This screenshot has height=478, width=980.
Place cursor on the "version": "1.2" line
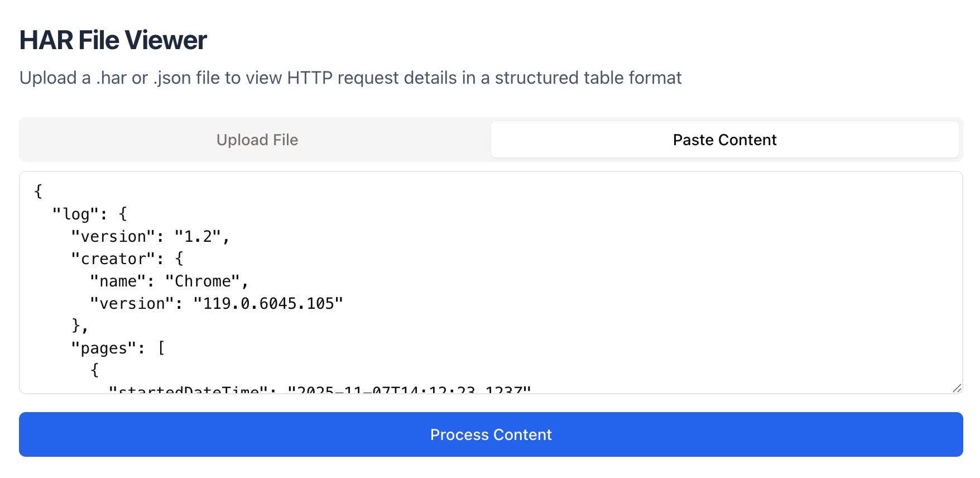[151, 236]
